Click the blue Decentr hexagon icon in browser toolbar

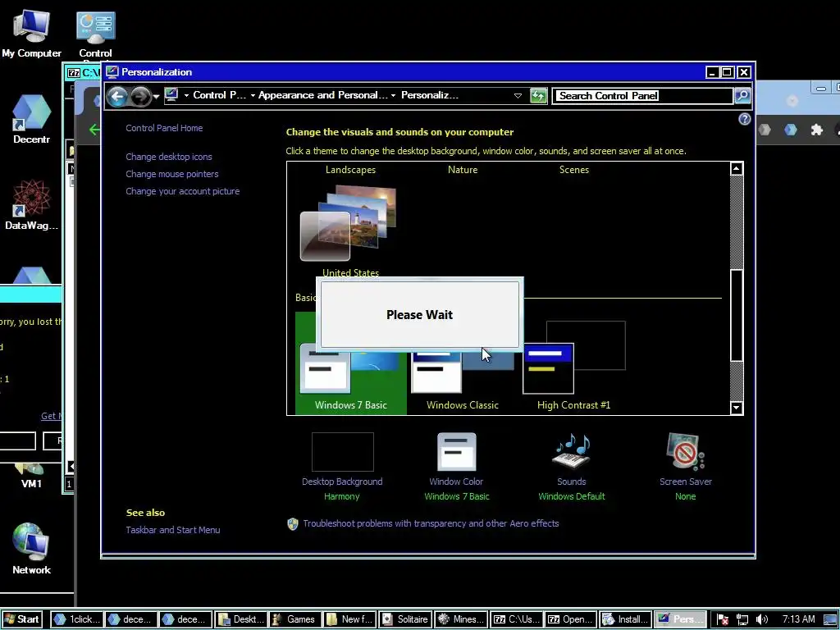coord(791,130)
